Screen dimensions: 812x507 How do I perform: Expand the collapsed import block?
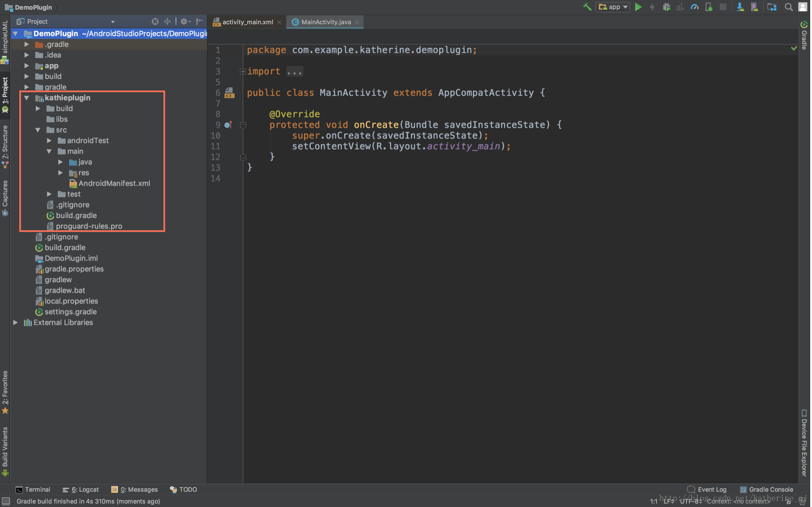[x=243, y=71]
